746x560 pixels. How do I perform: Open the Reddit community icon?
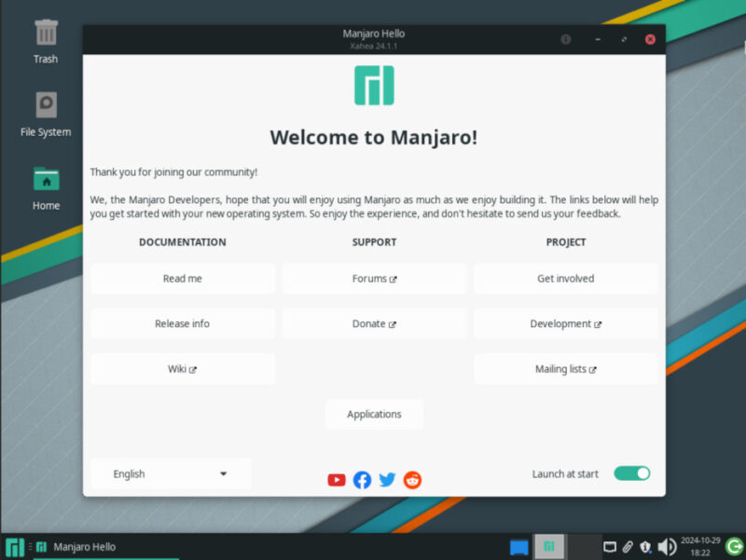[412, 480]
